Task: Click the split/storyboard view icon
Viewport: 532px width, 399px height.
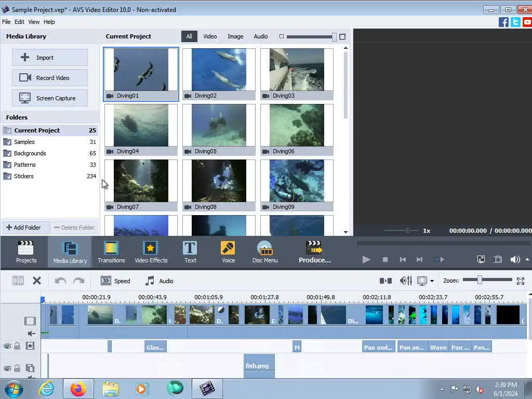Action: pyautogui.click(x=385, y=281)
